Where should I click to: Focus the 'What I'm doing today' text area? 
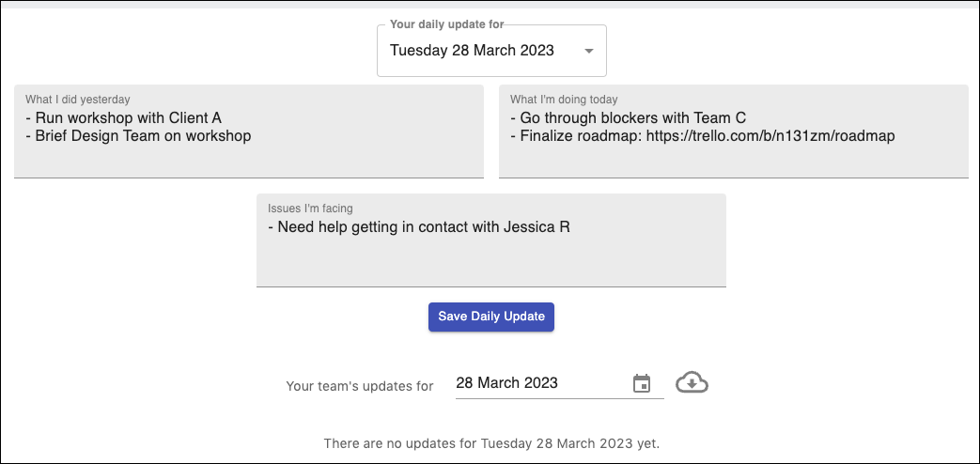[x=734, y=131]
